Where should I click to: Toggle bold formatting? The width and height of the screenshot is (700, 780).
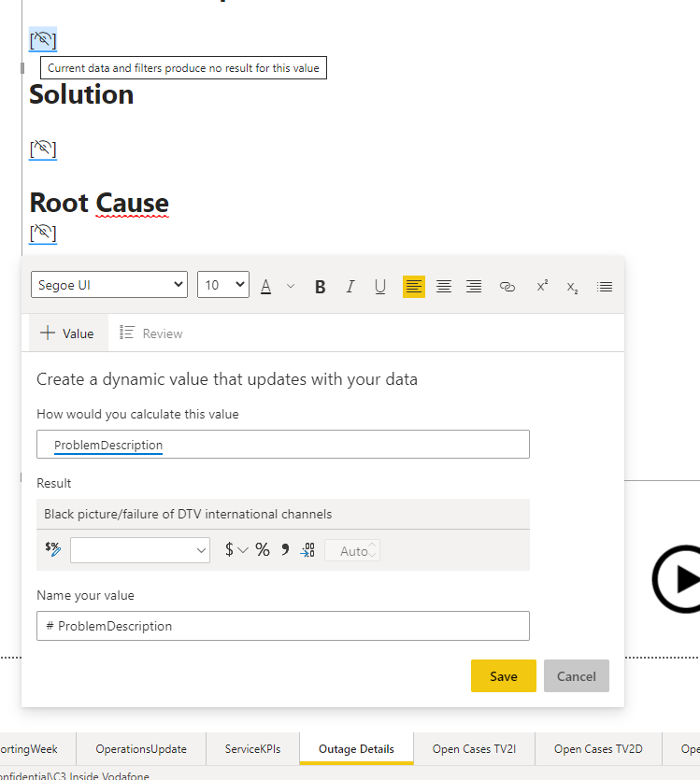tap(320, 287)
